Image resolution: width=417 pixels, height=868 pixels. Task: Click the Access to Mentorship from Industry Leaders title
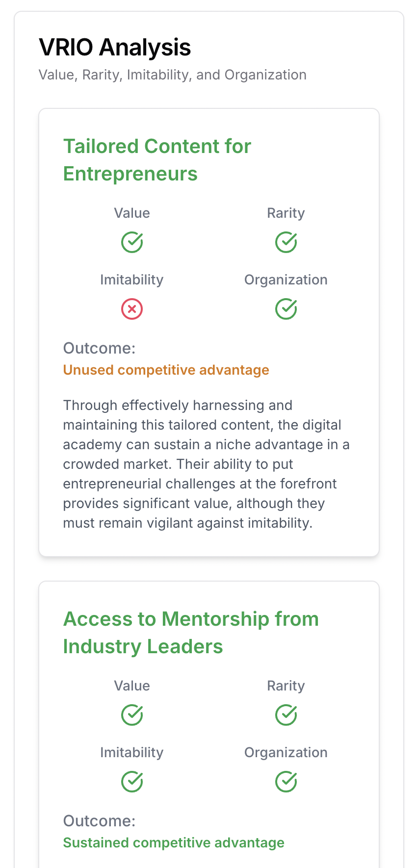tap(191, 633)
